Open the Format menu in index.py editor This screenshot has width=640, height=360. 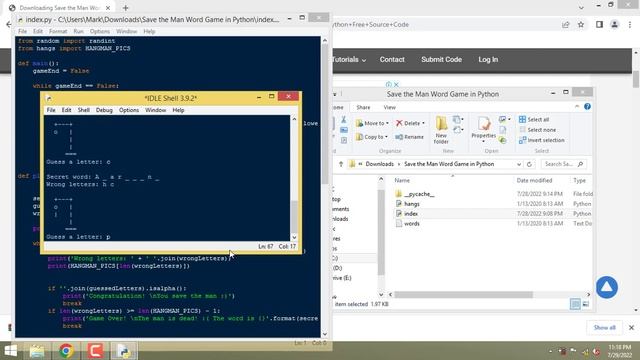click(58, 31)
